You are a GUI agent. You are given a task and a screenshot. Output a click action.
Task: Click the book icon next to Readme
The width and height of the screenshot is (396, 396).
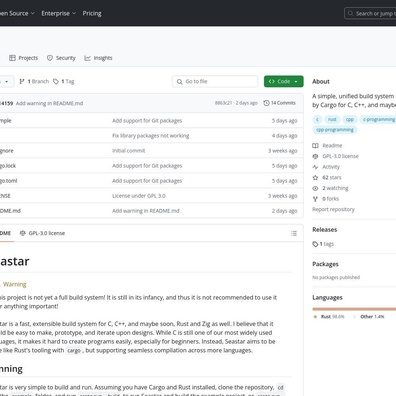(x=315, y=146)
